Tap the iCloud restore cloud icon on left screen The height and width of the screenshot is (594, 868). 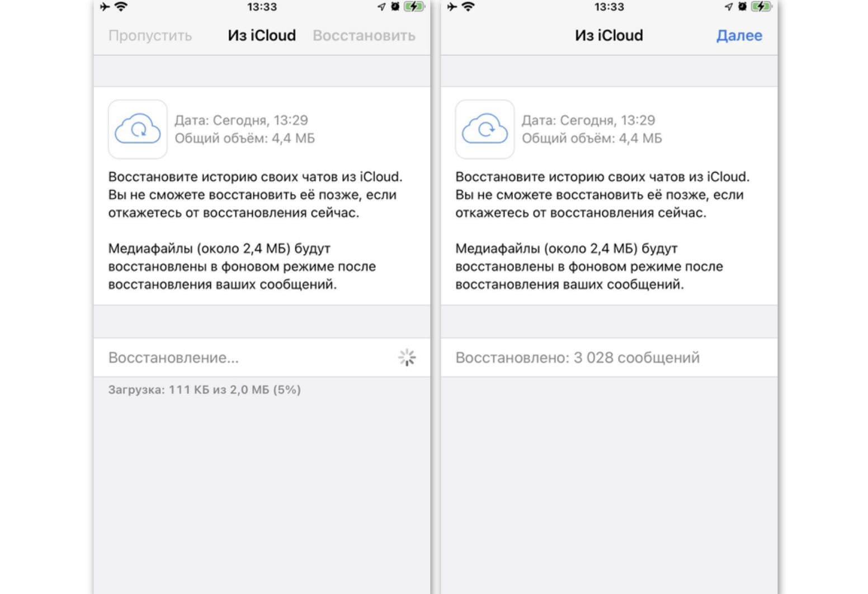click(x=138, y=129)
